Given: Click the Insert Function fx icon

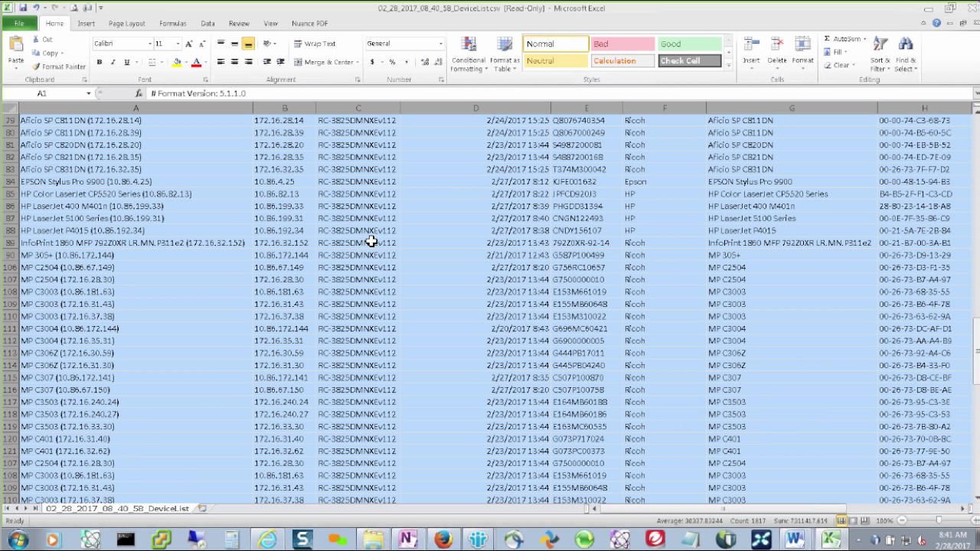Looking at the screenshot, I should [139, 93].
